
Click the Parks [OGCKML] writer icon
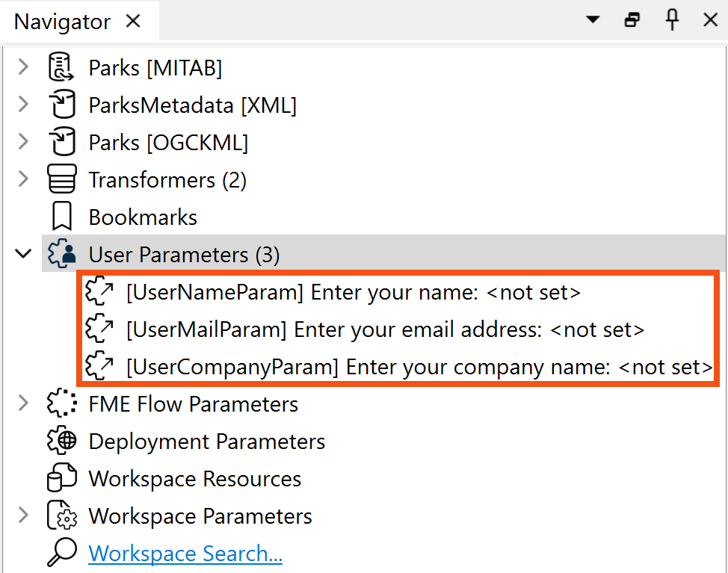click(62, 142)
